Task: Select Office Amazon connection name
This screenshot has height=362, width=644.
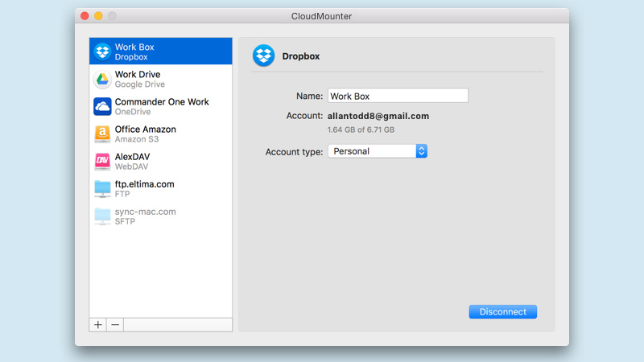Action: (146, 130)
